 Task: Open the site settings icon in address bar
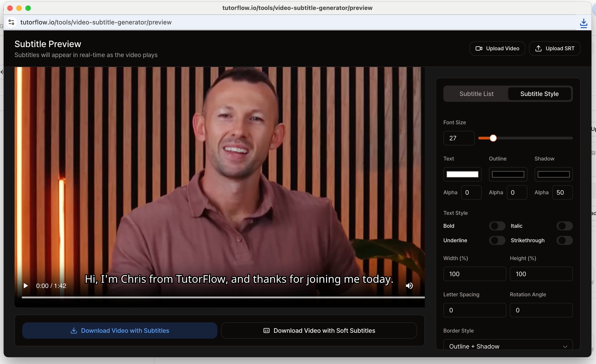coord(11,22)
